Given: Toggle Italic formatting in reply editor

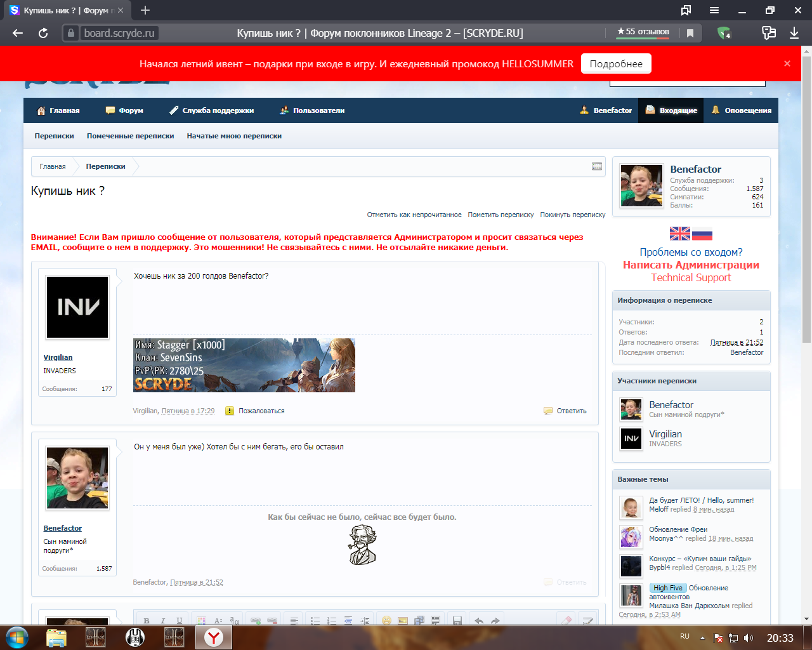Looking at the screenshot, I should [x=163, y=621].
